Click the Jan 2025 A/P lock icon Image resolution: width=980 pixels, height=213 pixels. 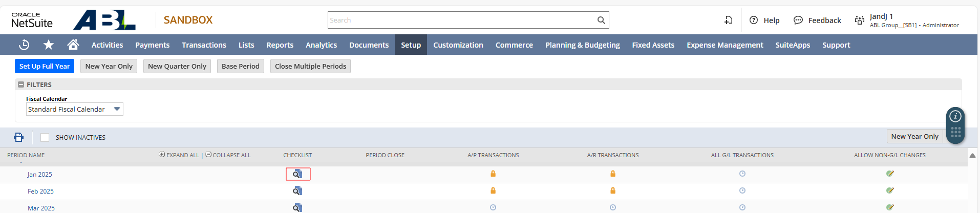point(493,174)
